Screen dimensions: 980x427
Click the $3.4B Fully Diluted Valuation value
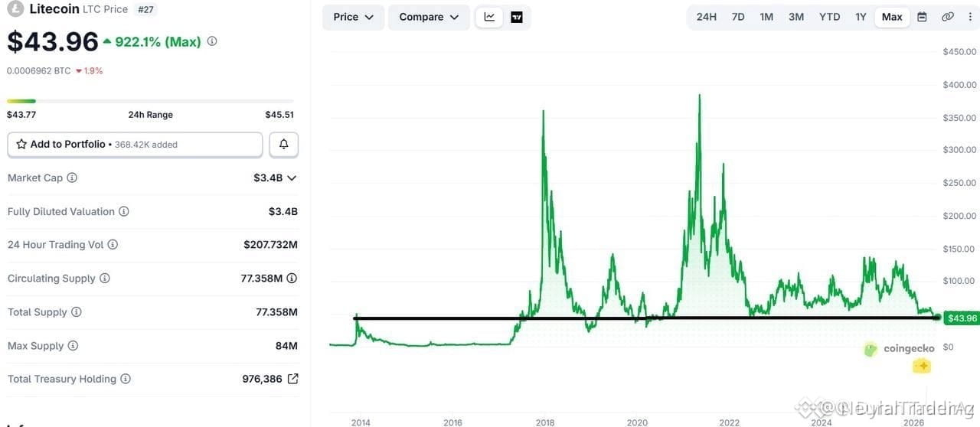point(283,211)
